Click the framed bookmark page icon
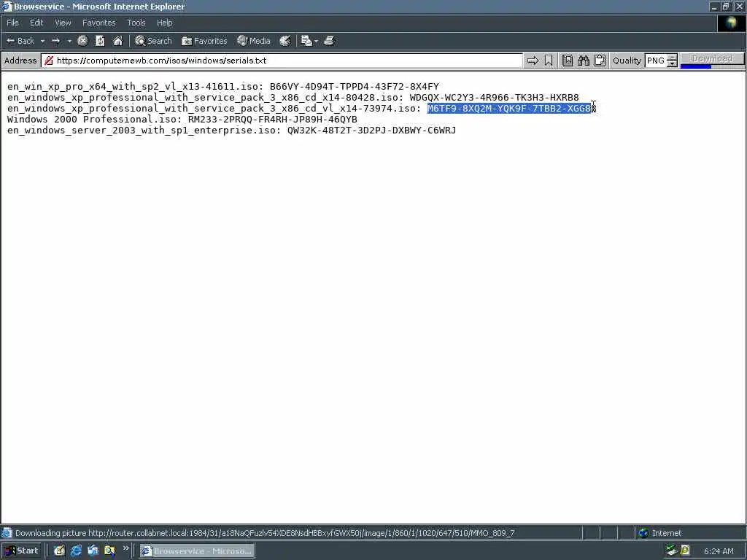 pos(568,61)
